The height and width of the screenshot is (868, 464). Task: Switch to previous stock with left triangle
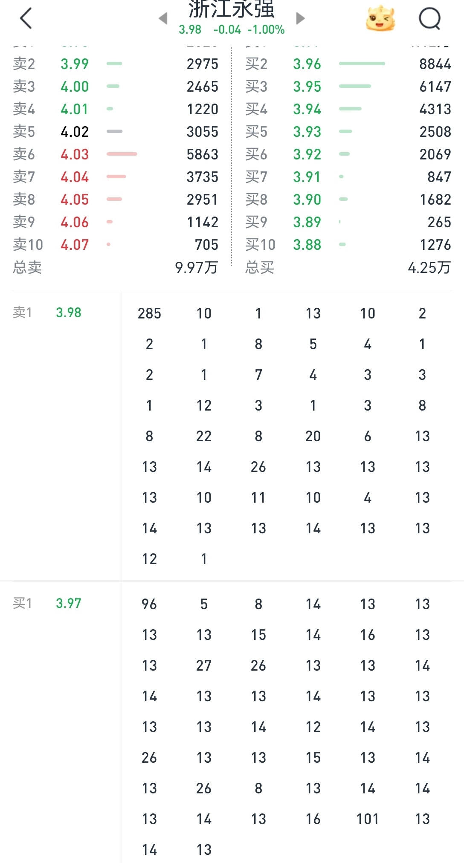click(x=163, y=18)
